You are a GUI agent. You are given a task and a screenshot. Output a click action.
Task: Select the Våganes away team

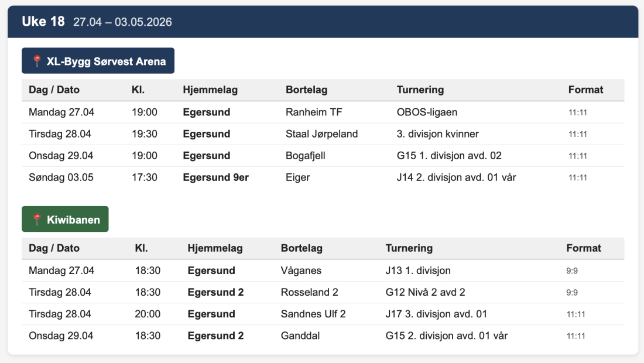pyautogui.click(x=301, y=270)
